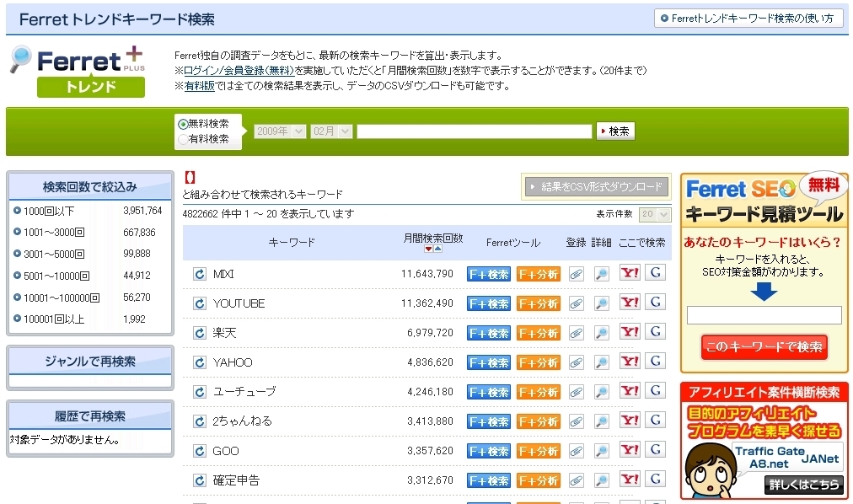Image resolution: width=853 pixels, height=504 pixels.
Task: Open the magnifier detail icon for ユーチューブ
Action: click(x=601, y=391)
